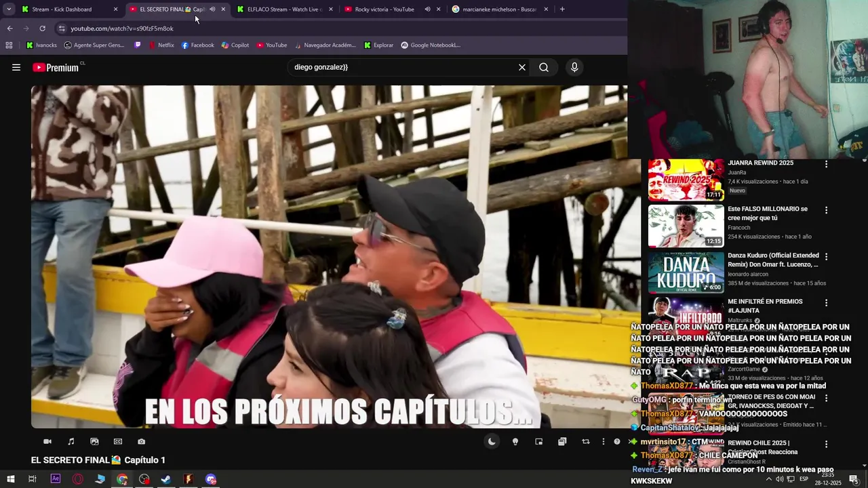The height and width of the screenshot is (488, 868).
Task: Open 'Este FALSO MILLONARIO' video thumbnail
Action: point(686,226)
